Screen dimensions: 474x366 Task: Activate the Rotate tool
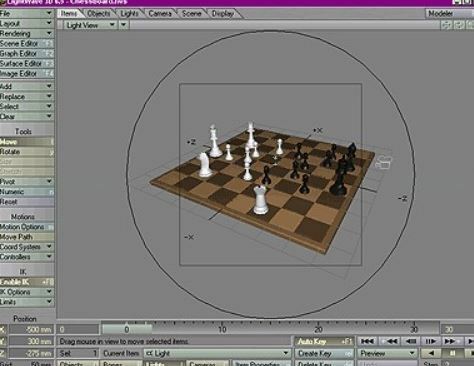(x=27, y=152)
